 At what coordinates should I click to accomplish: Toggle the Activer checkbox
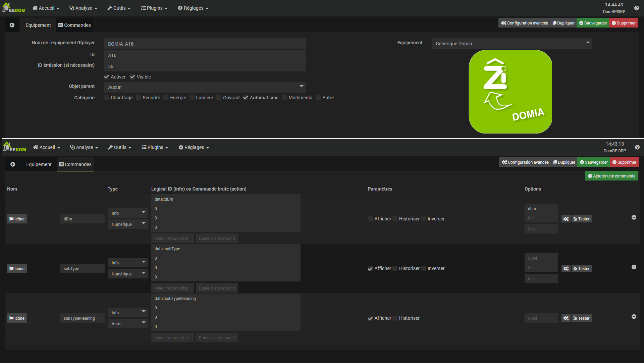click(107, 77)
